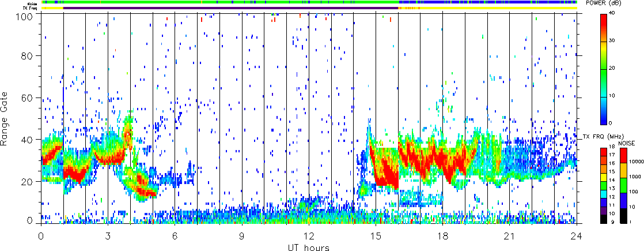The width and height of the screenshot is (644, 251).
Task: Pick the purple 10 MHz swatch in TX FRQ legend
Action: pyautogui.click(x=604, y=211)
